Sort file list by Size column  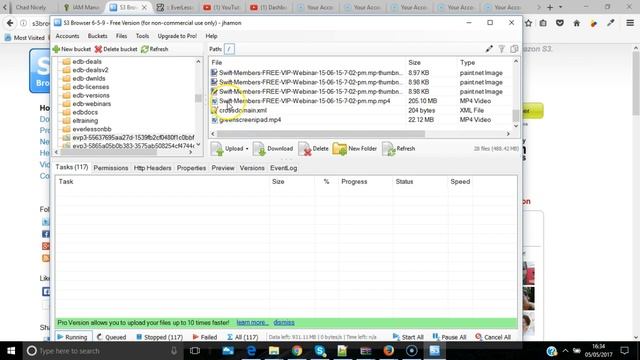pyautogui.click(x=414, y=62)
